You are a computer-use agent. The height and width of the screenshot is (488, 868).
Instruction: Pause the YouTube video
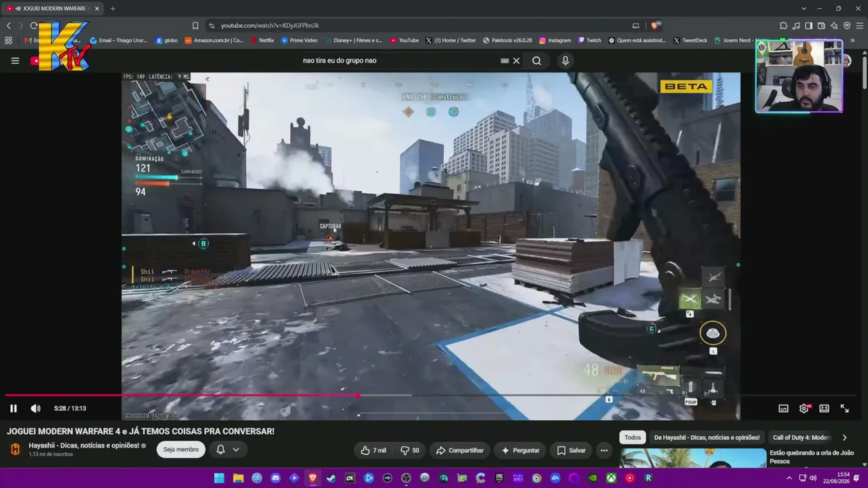click(x=13, y=408)
